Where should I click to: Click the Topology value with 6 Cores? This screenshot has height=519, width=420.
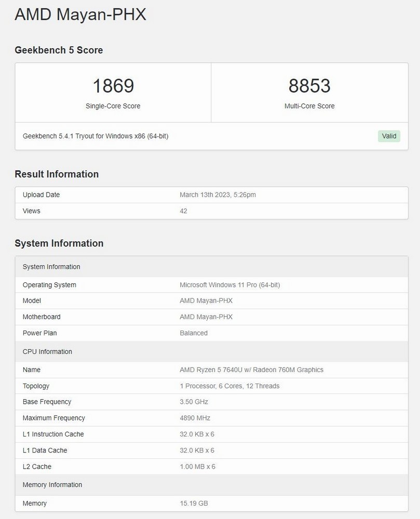[x=229, y=386]
